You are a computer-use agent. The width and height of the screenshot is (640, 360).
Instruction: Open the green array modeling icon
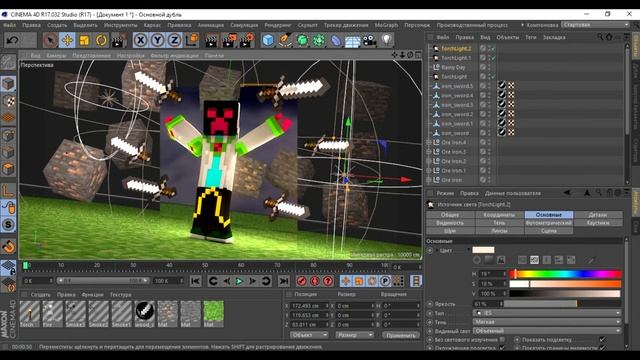click(319, 40)
